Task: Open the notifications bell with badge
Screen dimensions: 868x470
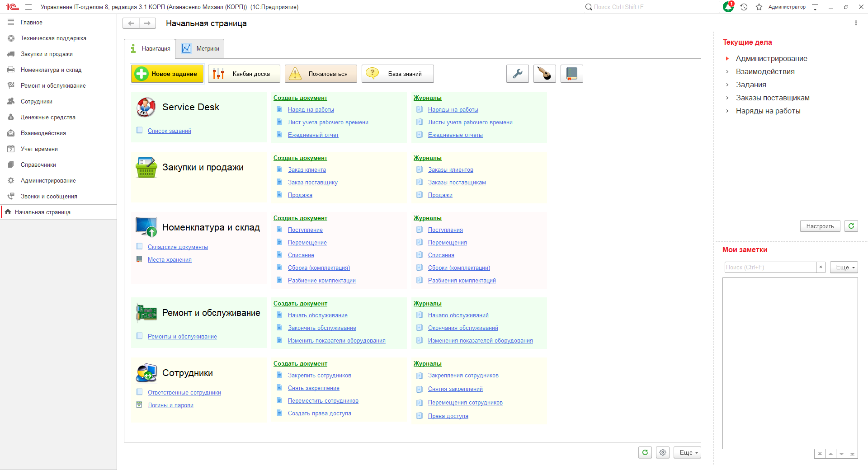Action: point(728,7)
